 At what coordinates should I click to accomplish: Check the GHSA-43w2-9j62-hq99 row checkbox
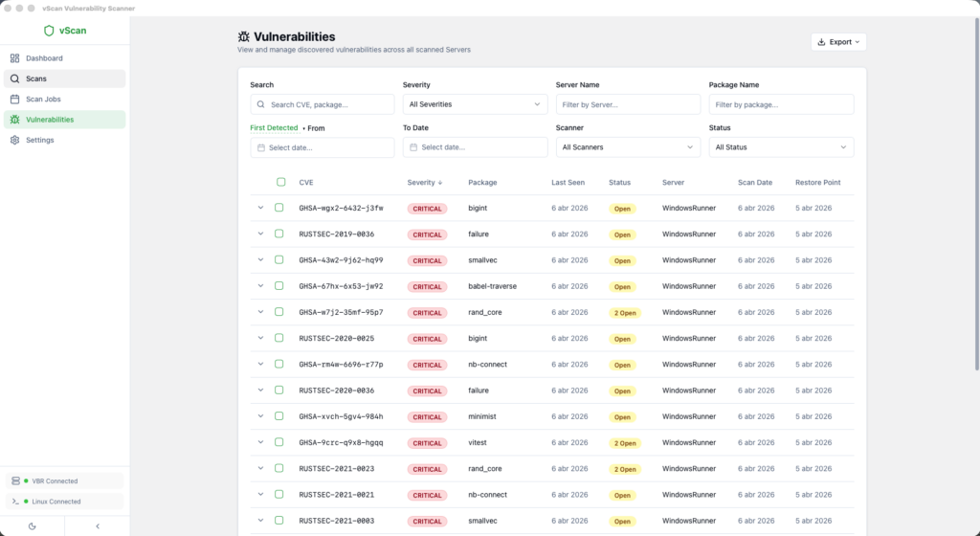point(279,260)
